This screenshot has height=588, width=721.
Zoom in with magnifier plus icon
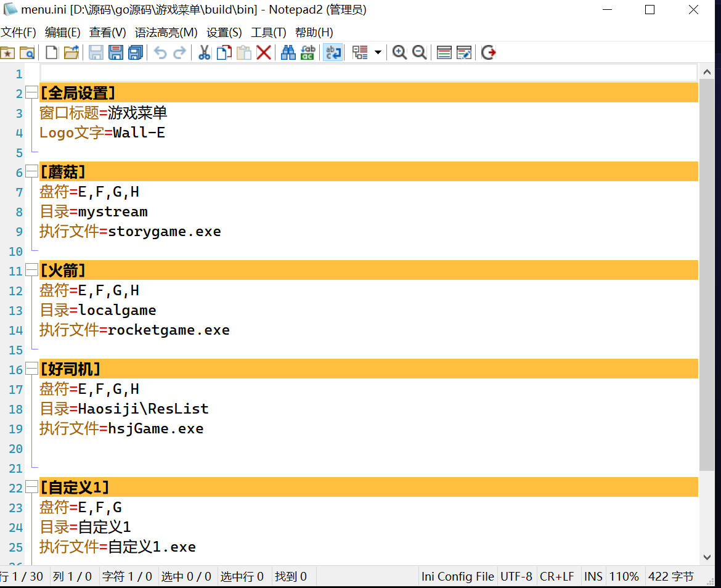click(399, 52)
